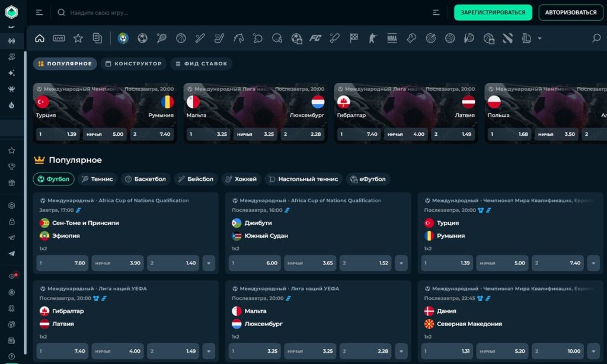Open the gift bonuses sidebar icon
The height and width of the screenshot is (364, 607).
[12, 183]
